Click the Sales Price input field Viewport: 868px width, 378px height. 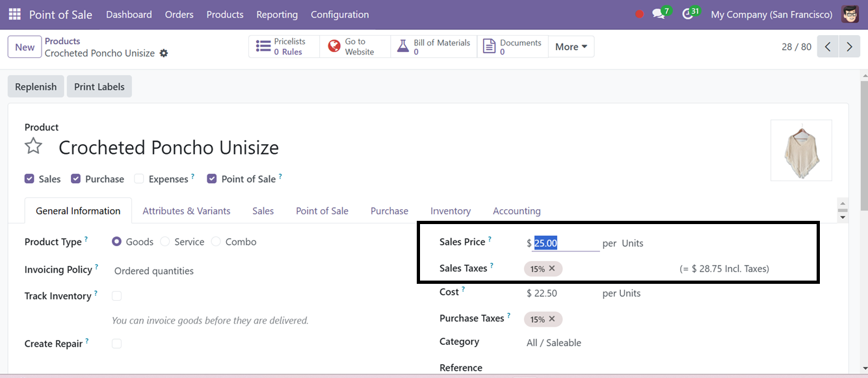pyautogui.click(x=566, y=243)
